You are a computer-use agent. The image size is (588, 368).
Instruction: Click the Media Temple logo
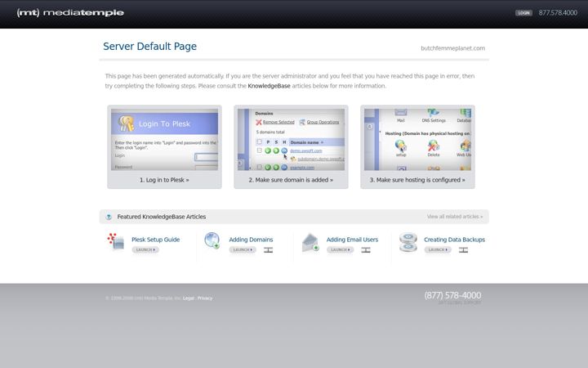(x=70, y=13)
